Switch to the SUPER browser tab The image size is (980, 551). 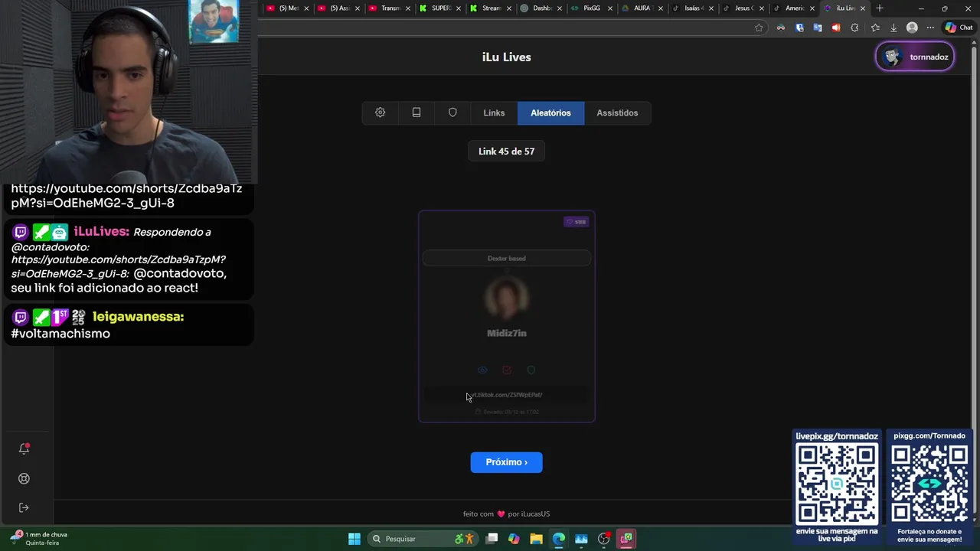coord(441,8)
